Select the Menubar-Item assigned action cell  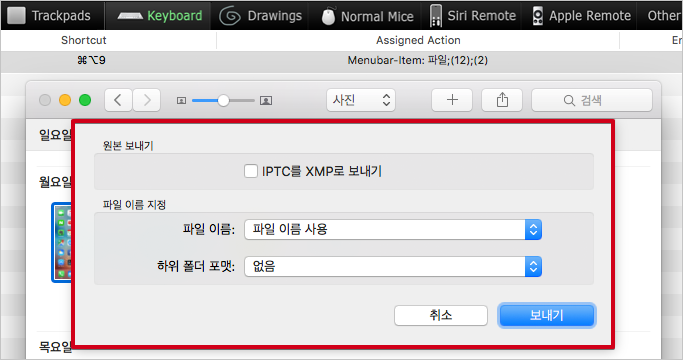(418, 60)
